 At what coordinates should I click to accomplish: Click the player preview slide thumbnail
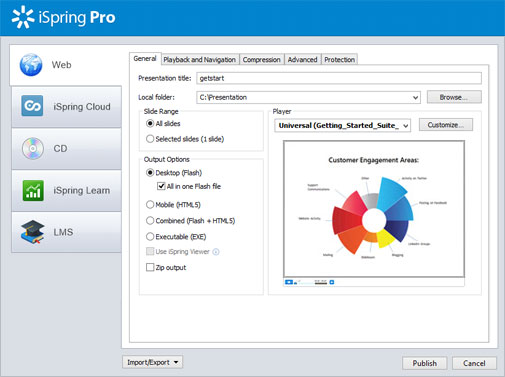[374, 209]
